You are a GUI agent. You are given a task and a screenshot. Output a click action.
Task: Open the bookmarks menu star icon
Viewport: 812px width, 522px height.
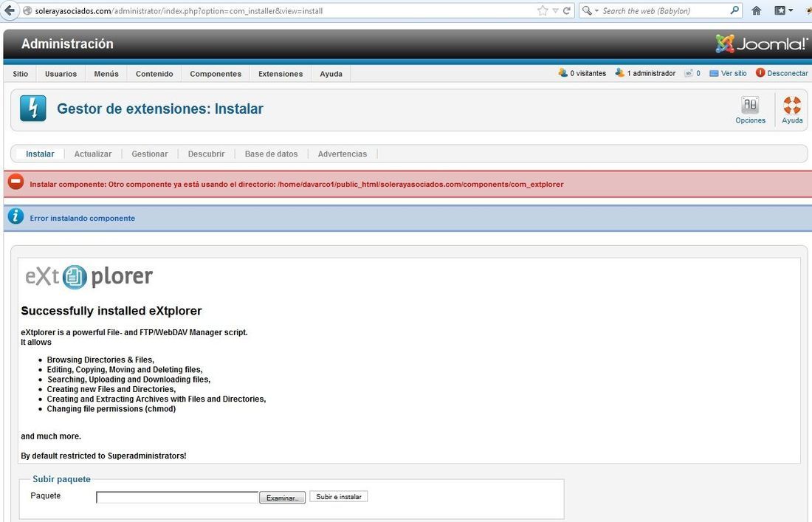780,10
